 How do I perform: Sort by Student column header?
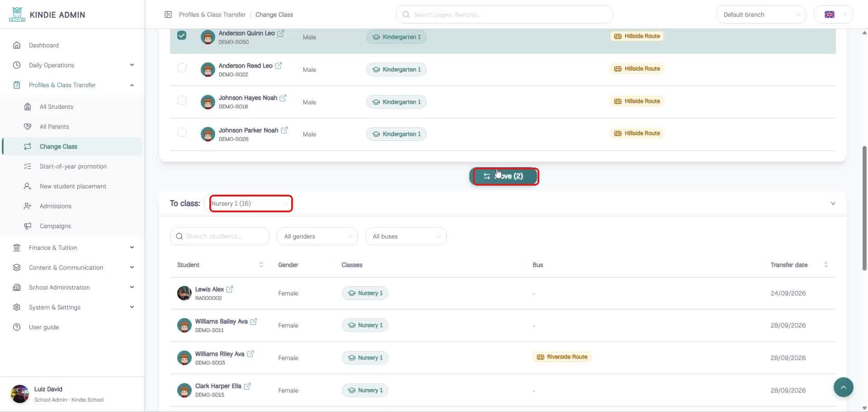tap(220, 265)
